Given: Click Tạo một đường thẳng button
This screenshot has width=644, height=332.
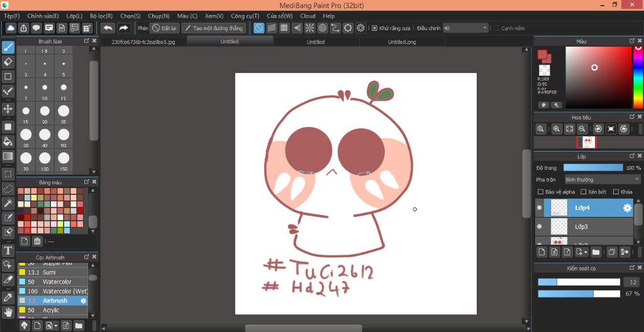Looking at the screenshot, I should tap(214, 28).
